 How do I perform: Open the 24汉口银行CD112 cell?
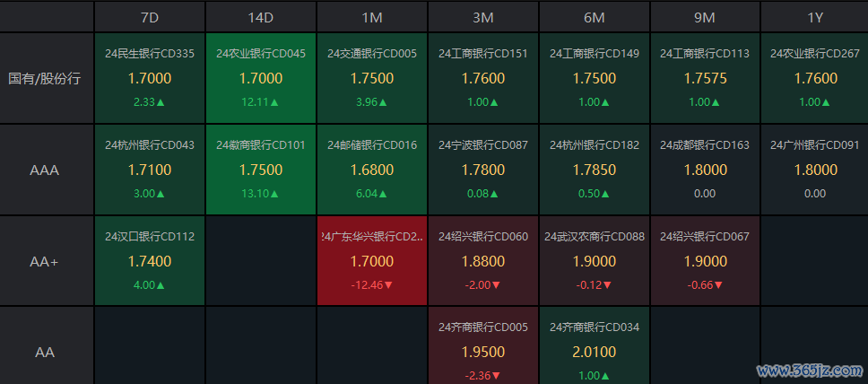tap(150, 261)
